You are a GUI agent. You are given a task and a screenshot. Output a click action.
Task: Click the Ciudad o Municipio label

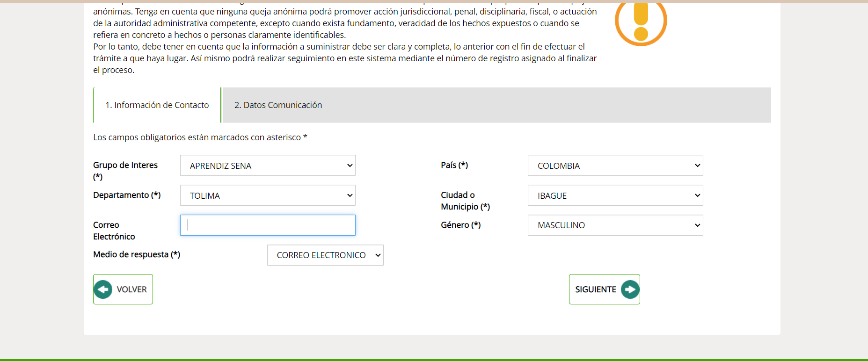pyautogui.click(x=465, y=201)
